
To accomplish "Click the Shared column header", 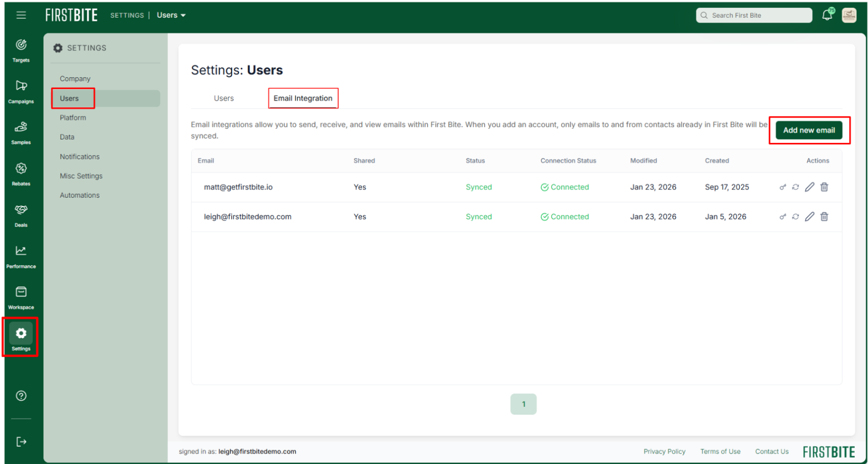I will (x=364, y=161).
